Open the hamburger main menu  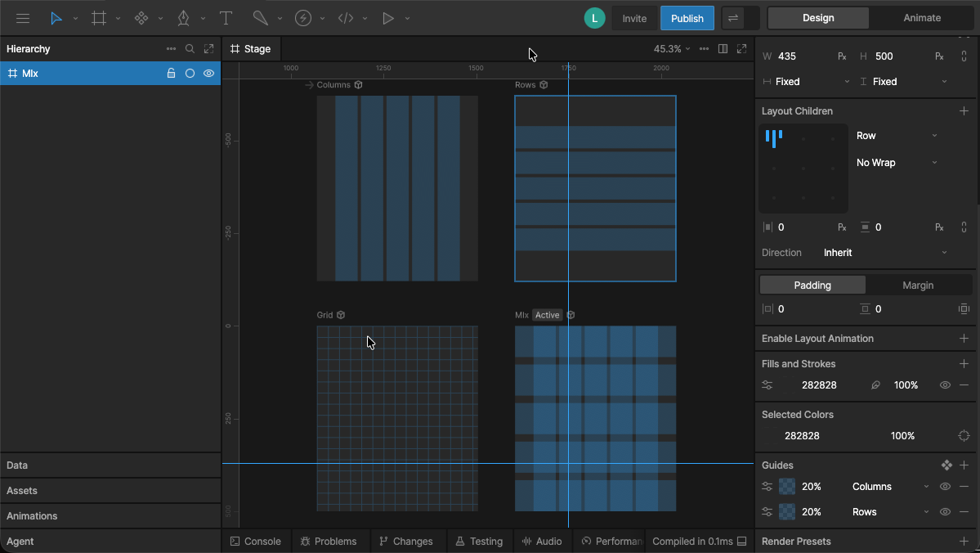23,18
